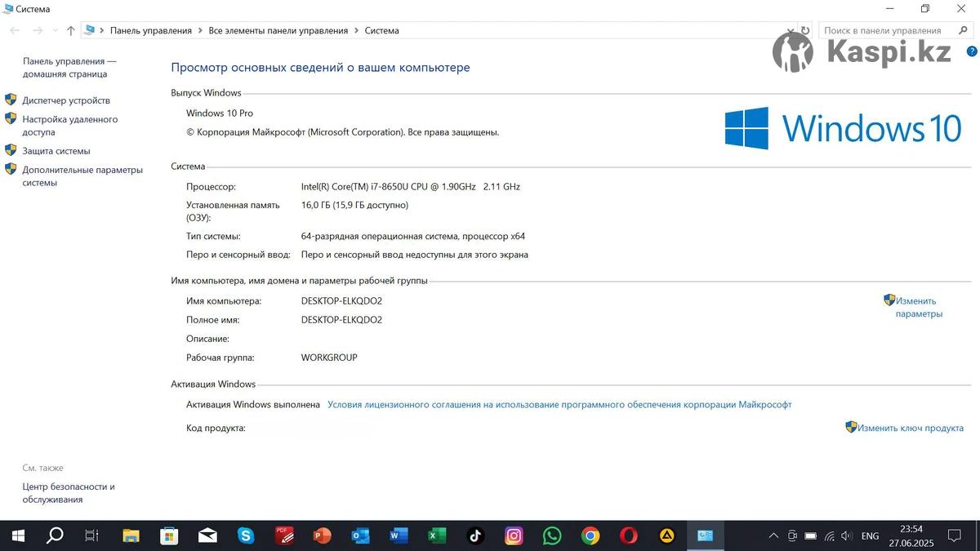Launch Excel from the taskbar
980x551 pixels.
pyautogui.click(x=437, y=536)
